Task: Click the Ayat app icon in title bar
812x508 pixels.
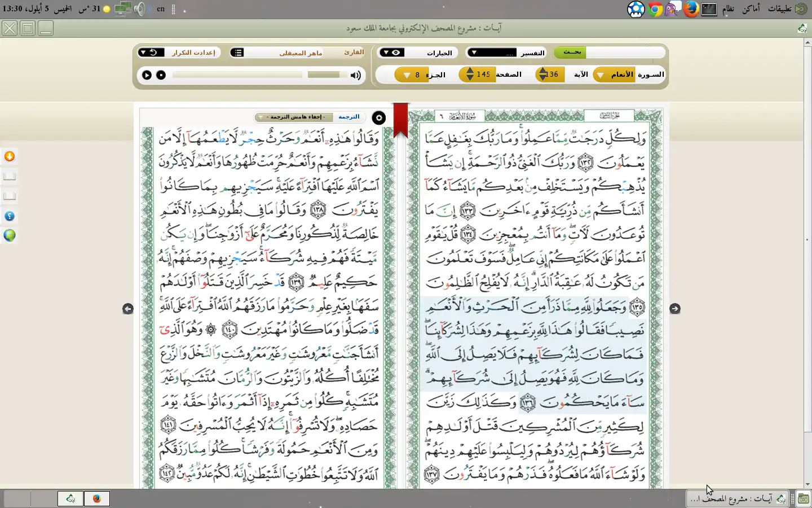Action: 802,28
